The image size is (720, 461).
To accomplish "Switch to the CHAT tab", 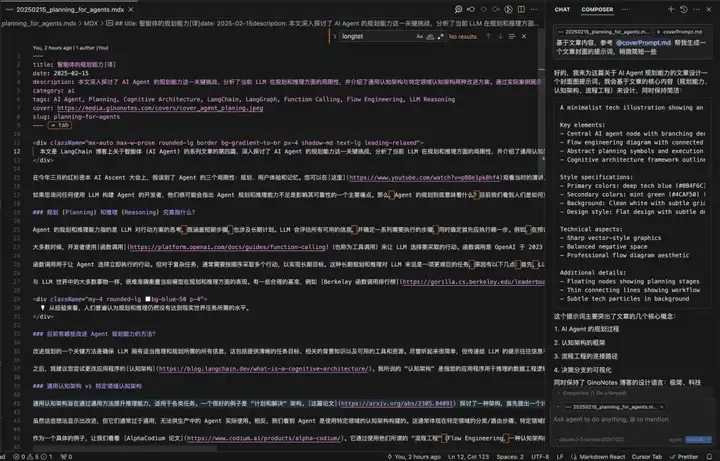I will (x=562, y=9).
